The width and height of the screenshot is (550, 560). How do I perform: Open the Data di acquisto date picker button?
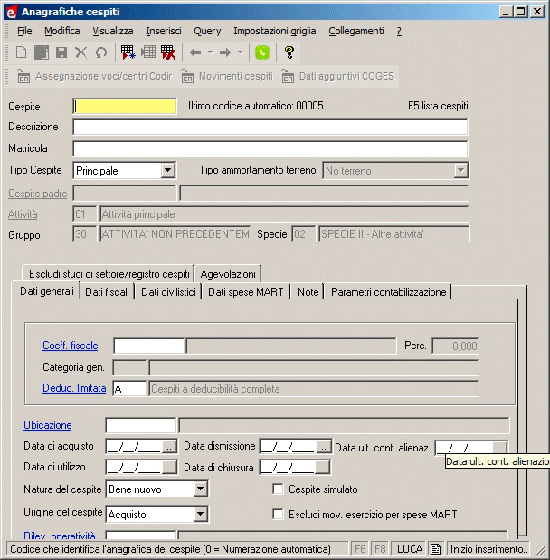click(x=169, y=447)
